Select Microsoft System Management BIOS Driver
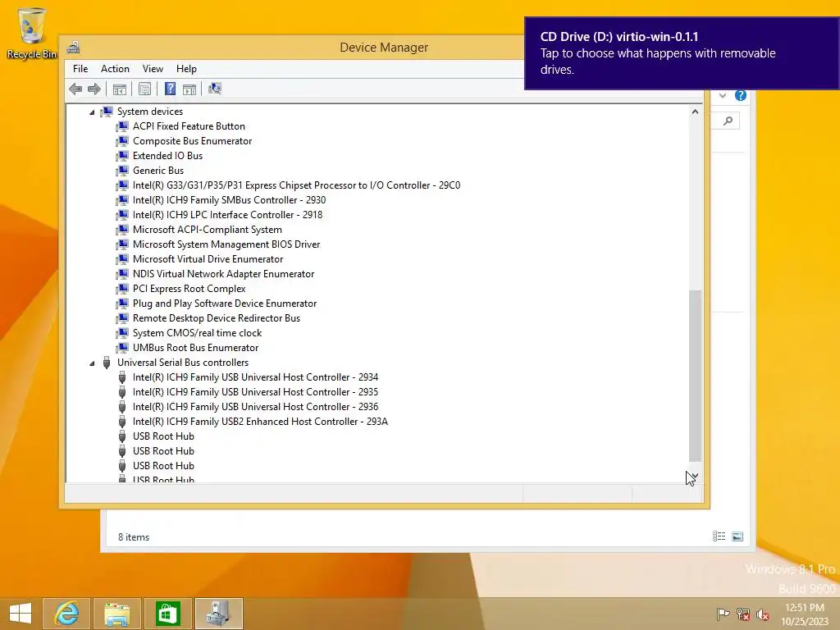The width and height of the screenshot is (840, 630). [x=226, y=244]
